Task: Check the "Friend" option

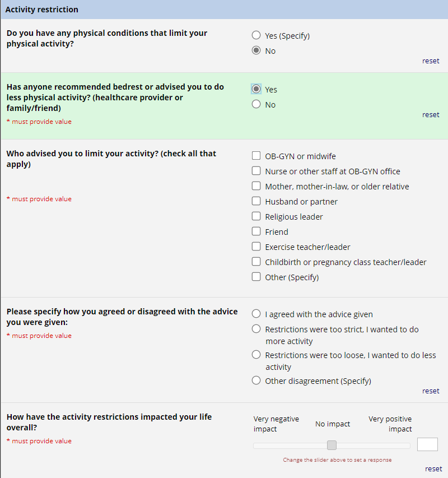Action: pos(256,231)
